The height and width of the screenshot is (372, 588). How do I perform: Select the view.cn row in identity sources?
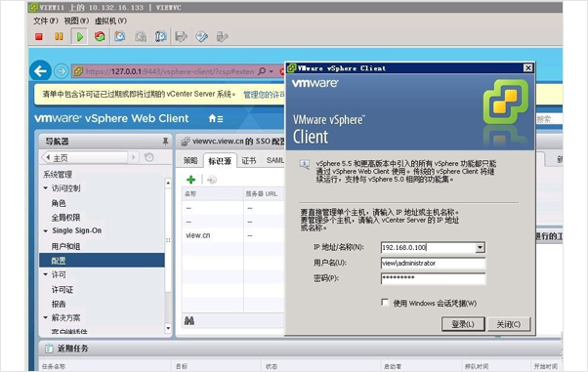[232, 235]
